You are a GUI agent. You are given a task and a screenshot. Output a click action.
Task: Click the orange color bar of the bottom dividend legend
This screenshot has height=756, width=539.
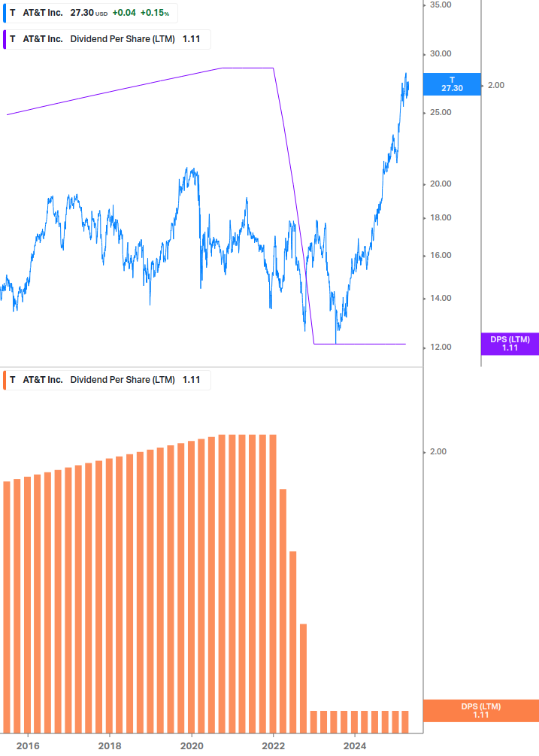5,380
